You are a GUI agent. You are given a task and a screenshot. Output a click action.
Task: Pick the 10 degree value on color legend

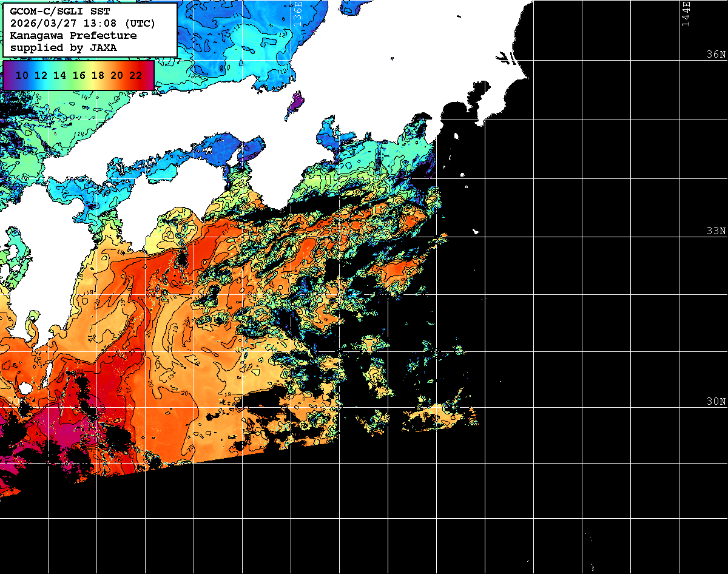tap(22, 75)
